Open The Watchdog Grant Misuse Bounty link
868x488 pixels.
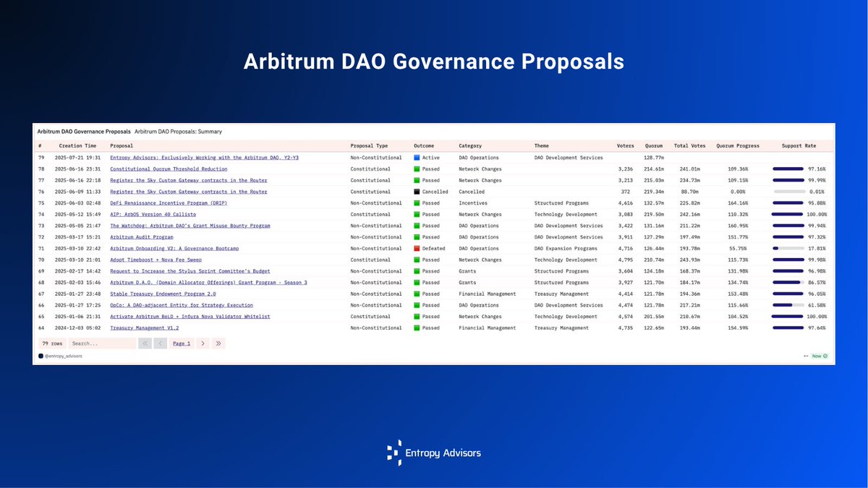[190, 226]
